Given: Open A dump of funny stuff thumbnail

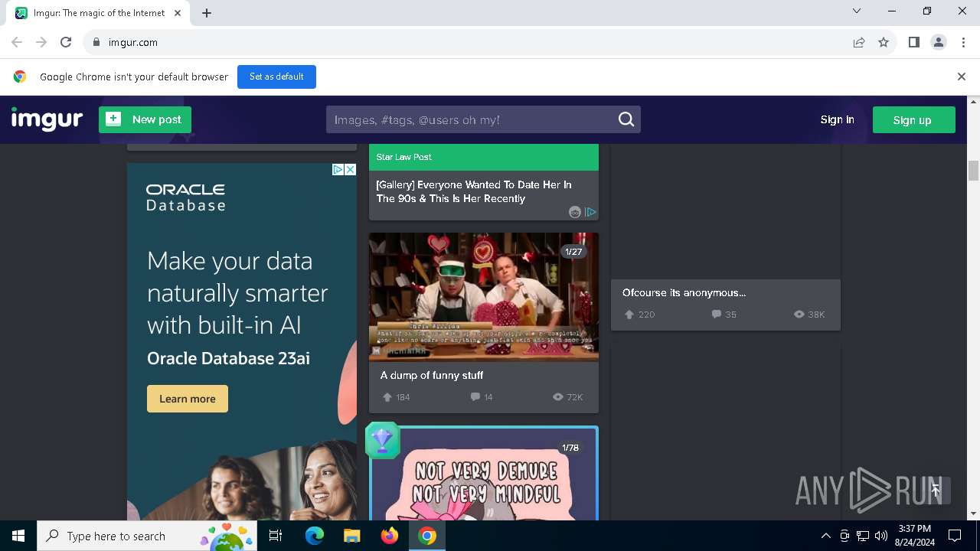Looking at the screenshot, I should coord(484,297).
